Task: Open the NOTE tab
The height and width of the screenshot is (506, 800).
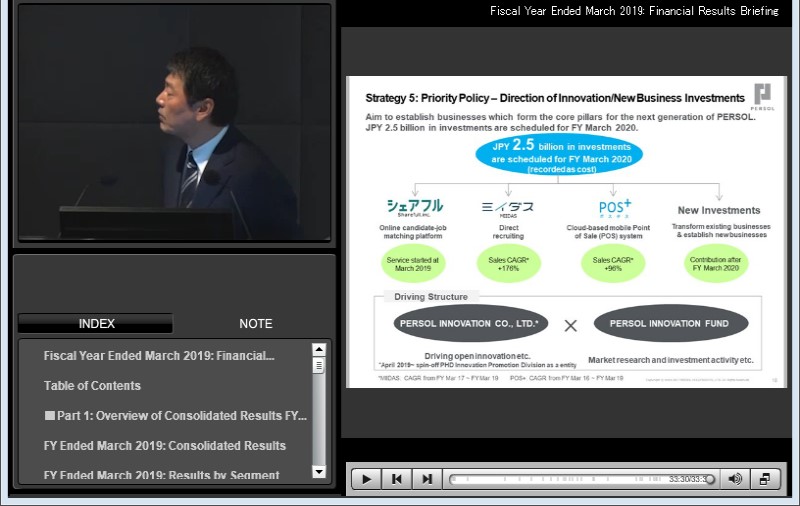Action: (x=256, y=323)
